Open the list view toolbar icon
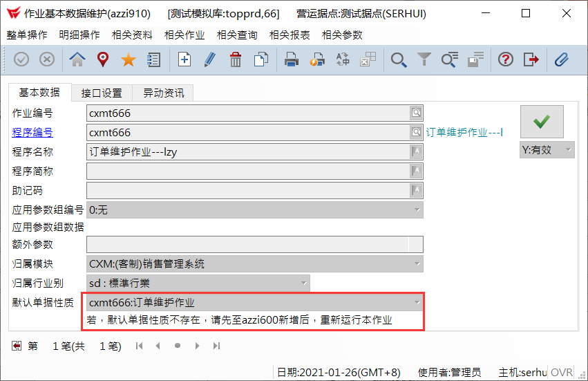 pos(154,59)
